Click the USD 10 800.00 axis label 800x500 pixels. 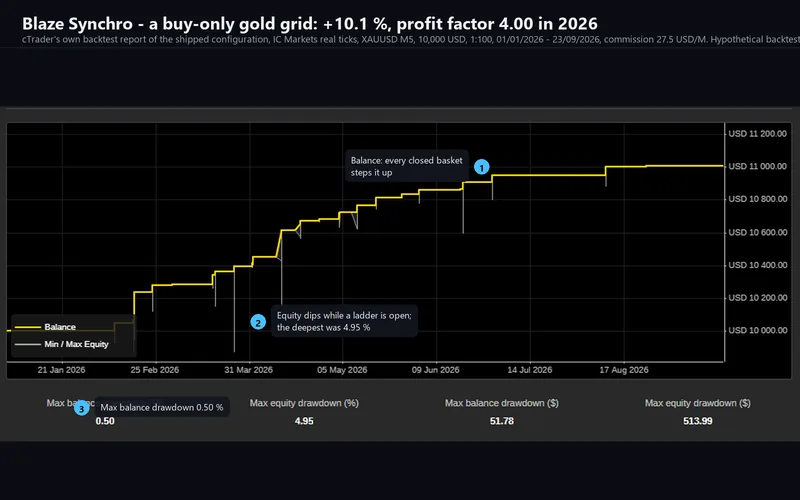pyautogui.click(x=757, y=199)
